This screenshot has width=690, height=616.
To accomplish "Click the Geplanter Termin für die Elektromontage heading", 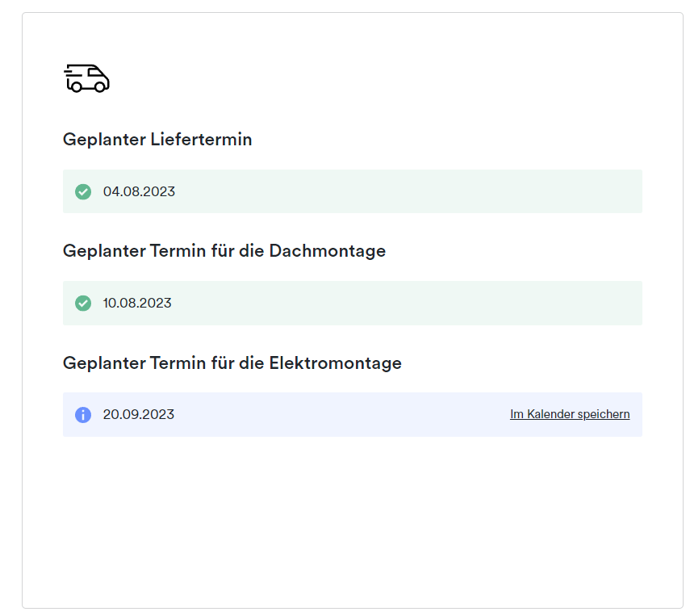I will click(x=232, y=363).
